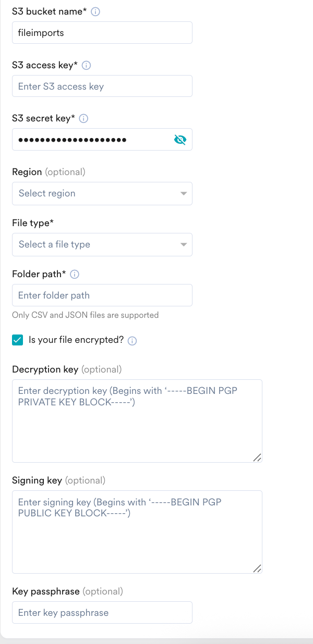Focus the Key passphrase input field
313x644 pixels.
pos(102,613)
